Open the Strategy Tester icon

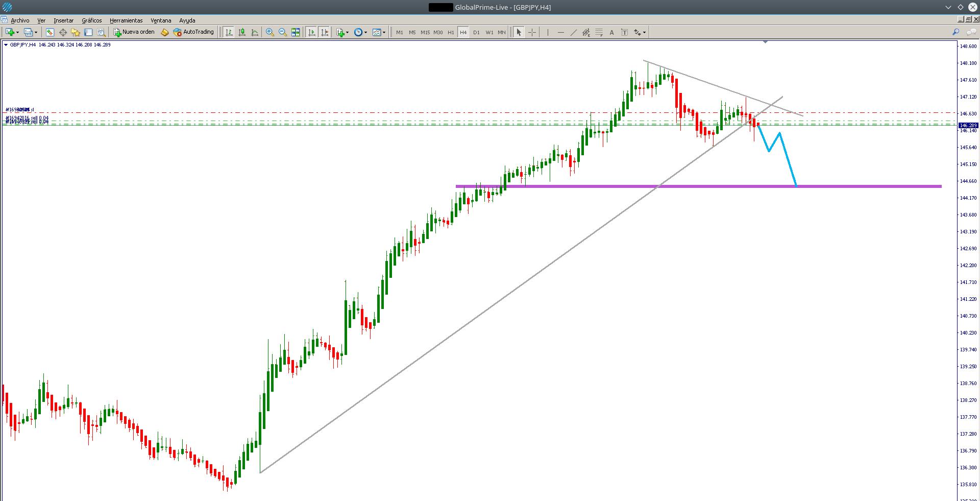click(101, 32)
